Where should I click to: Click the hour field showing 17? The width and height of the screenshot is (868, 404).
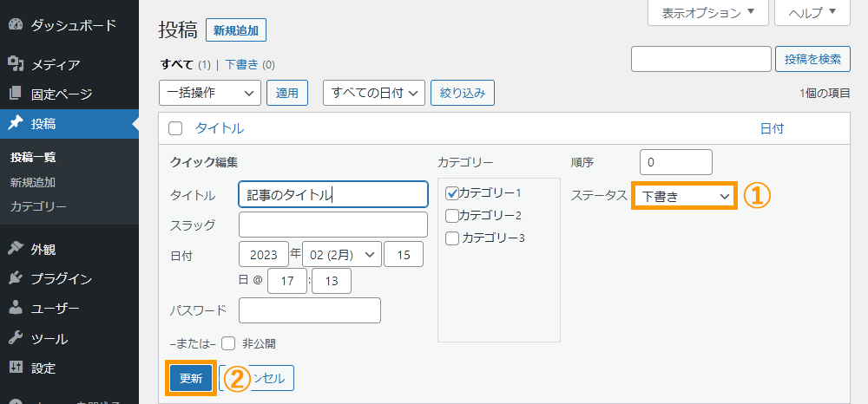click(x=286, y=281)
